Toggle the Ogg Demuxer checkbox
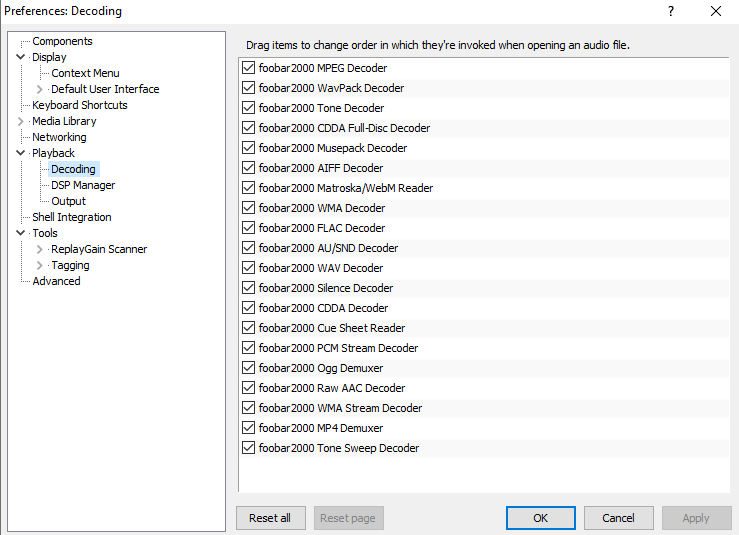This screenshot has height=535, width=739. [248, 368]
